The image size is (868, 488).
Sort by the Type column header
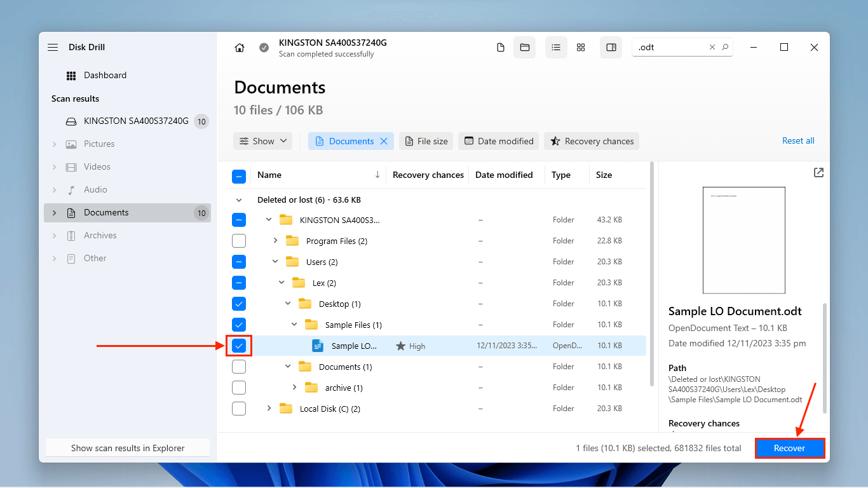[561, 175]
